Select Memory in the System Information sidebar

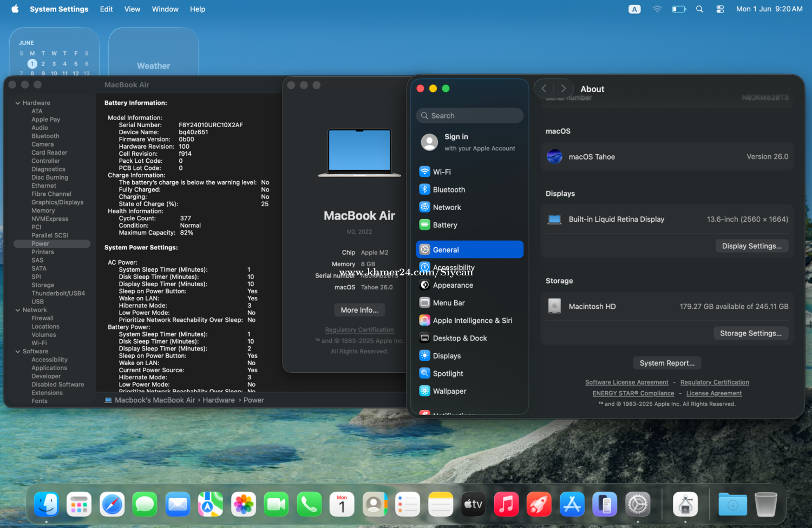click(x=43, y=210)
